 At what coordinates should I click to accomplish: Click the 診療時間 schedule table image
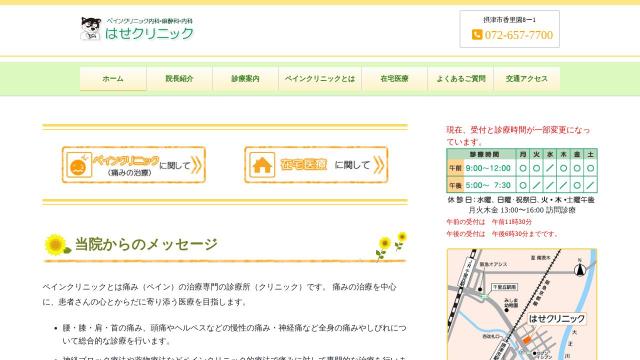click(522, 171)
